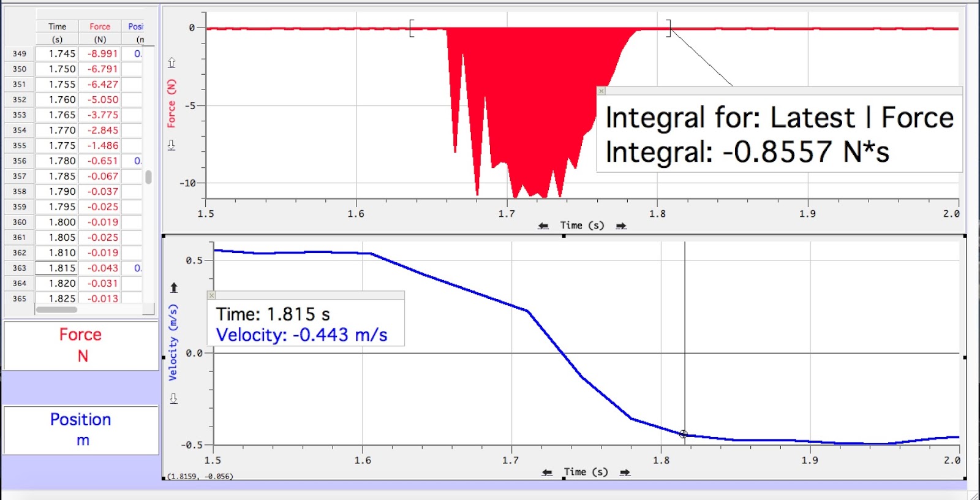Click force value -0.043

point(100,268)
